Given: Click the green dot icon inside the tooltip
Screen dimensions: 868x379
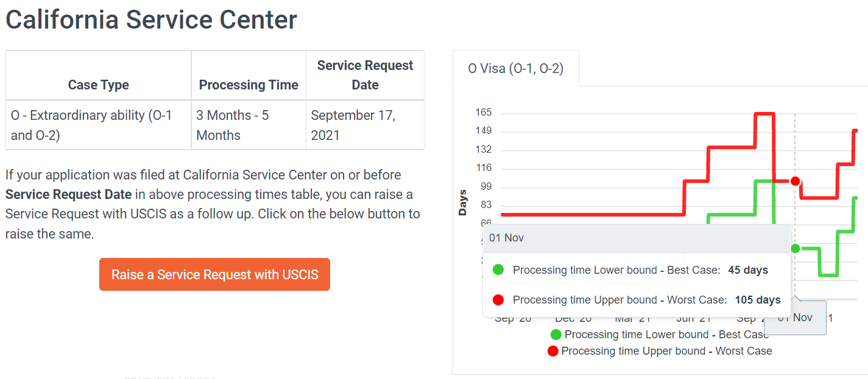Looking at the screenshot, I should click(x=498, y=269).
